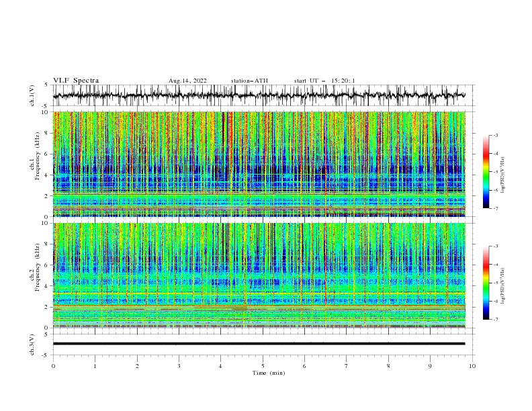Screen dimensions: 532x411
Task: Click the "-5" label on ch.1 color bar
Action: (496, 172)
